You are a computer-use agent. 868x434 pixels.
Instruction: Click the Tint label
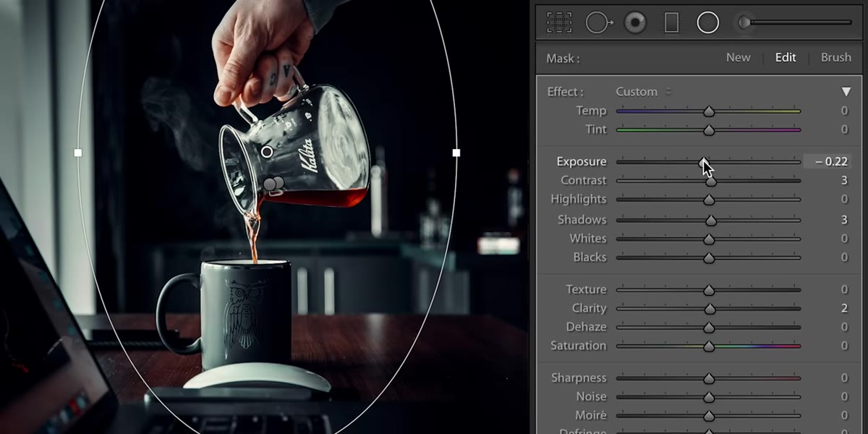coord(596,129)
